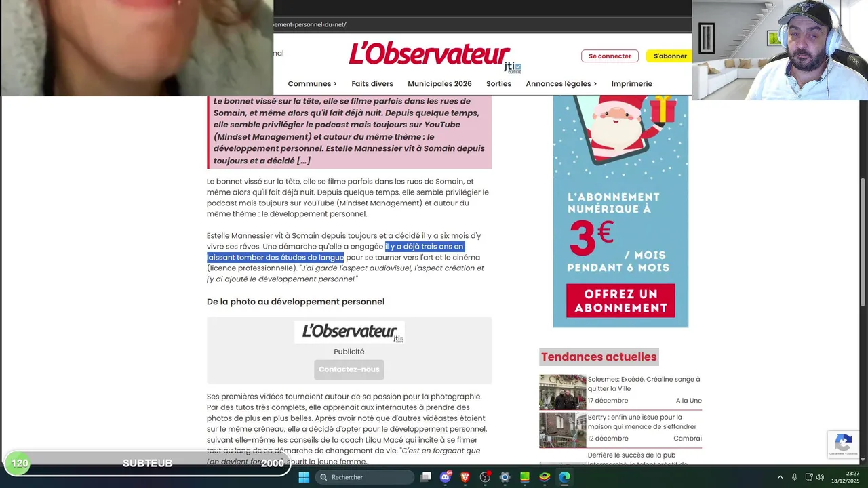Viewport: 868px width, 488px height.
Task: Click the S'abonner button
Action: click(669, 56)
